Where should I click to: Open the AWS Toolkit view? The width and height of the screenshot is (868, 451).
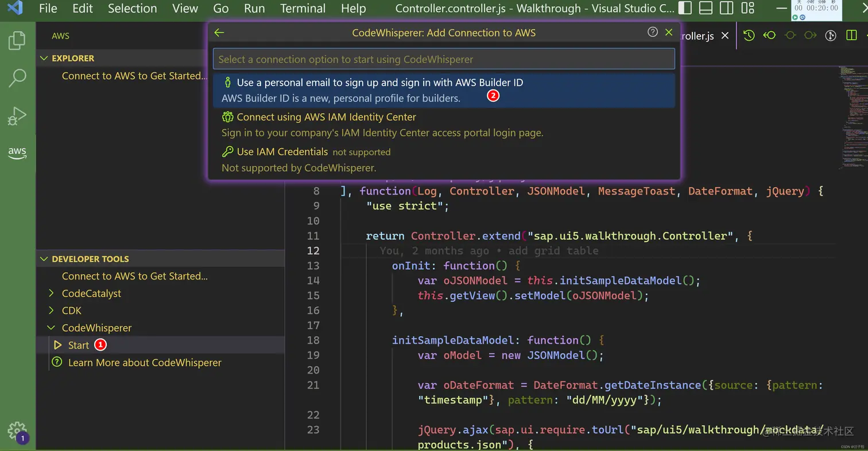tap(17, 153)
